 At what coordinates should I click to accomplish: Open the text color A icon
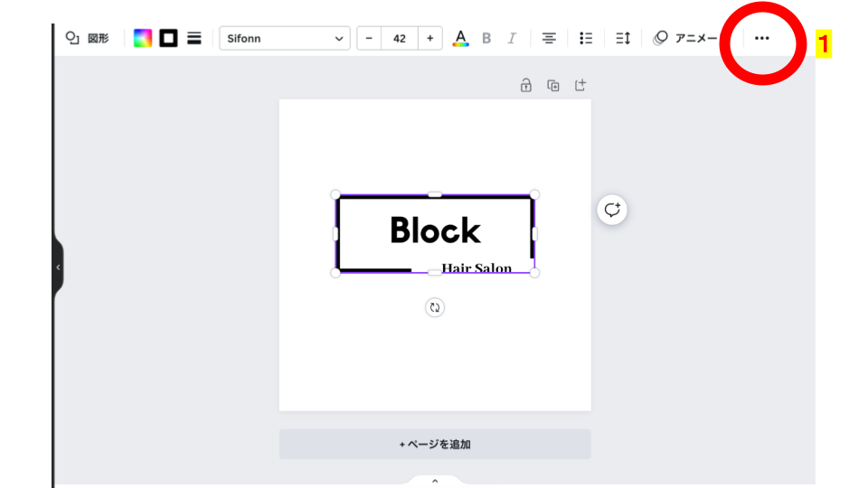(461, 38)
